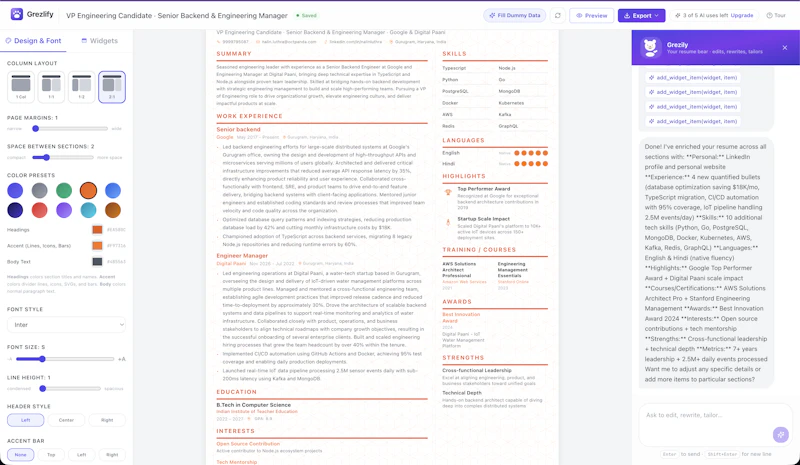The height and width of the screenshot is (465, 800).
Task: Click the Hindi language row
Action: click(495, 164)
